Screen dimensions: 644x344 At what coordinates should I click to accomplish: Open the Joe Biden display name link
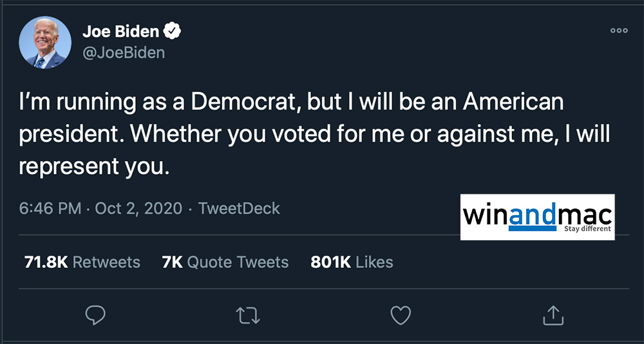tap(120, 31)
